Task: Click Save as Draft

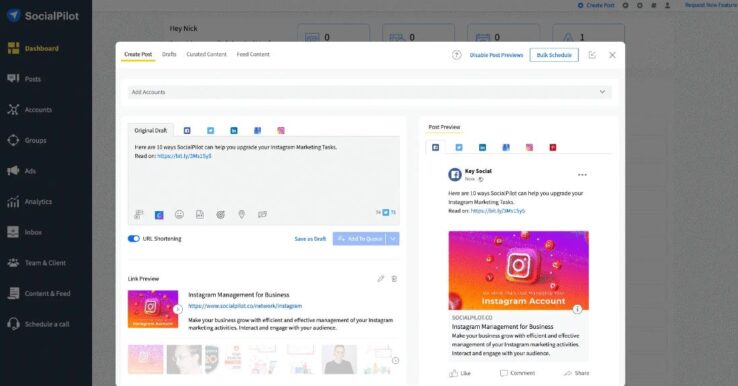Action: click(310, 239)
